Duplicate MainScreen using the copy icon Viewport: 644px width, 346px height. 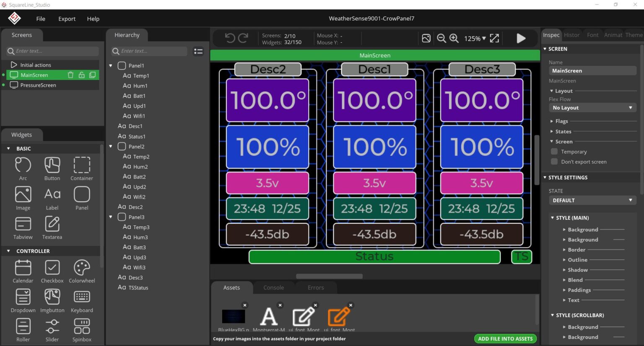[93, 75]
